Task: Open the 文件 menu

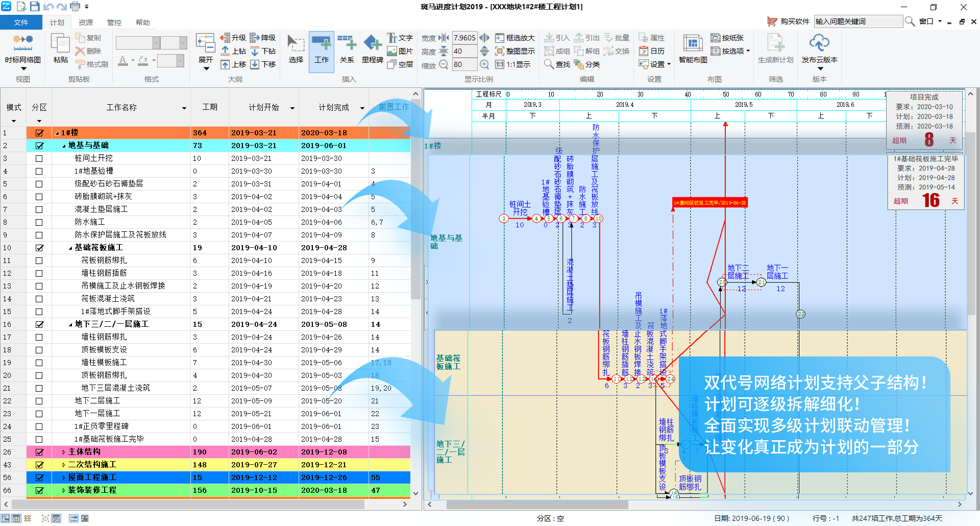Action: (21, 22)
